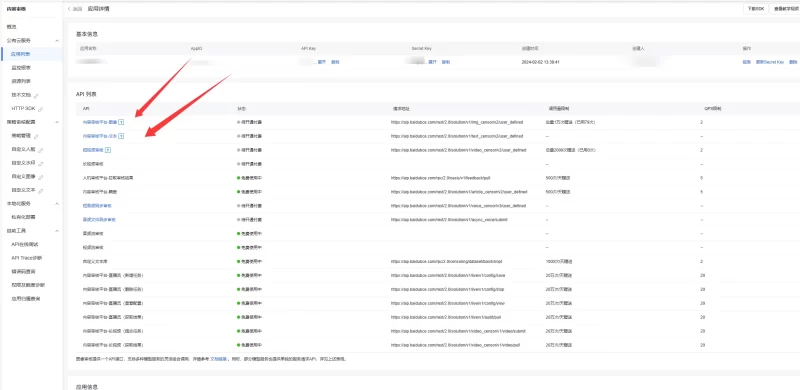Click the 查看教学视频 button
The height and width of the screenshot is (390, 800).
click(786, 9)
